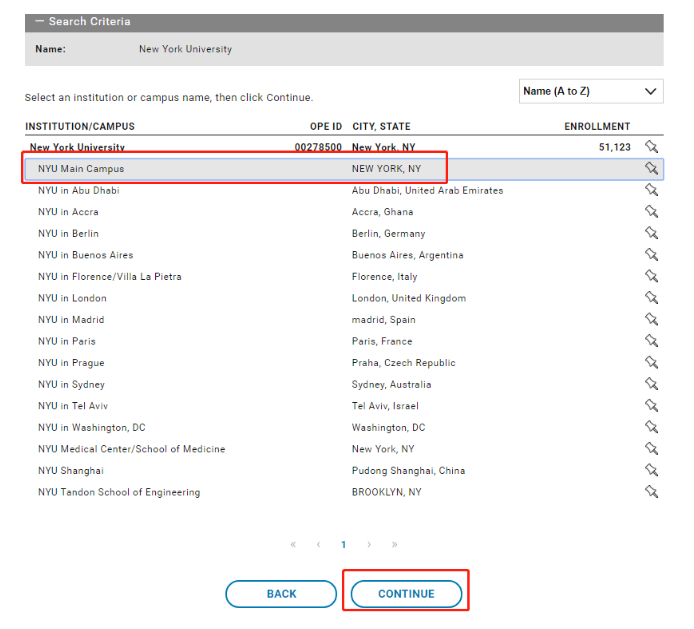Select page 1 in pagination

coord(343,544)
